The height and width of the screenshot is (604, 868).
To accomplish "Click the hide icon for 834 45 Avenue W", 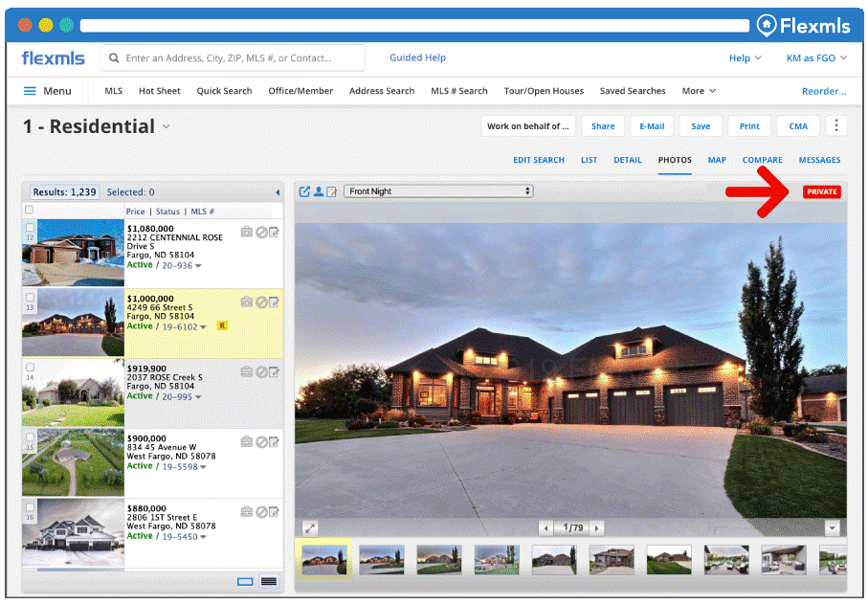I will tap(261, 442).
